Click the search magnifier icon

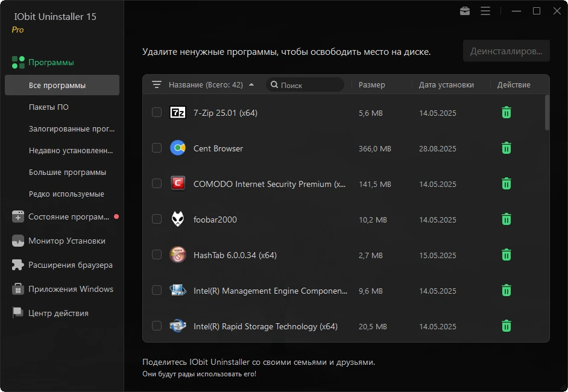pos(274,85)
